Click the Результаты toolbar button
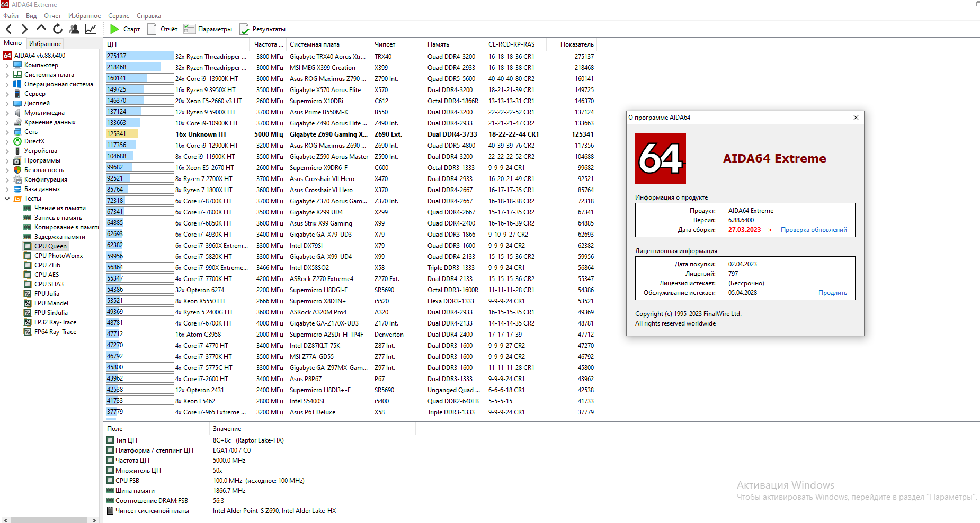 coord(263,29)
